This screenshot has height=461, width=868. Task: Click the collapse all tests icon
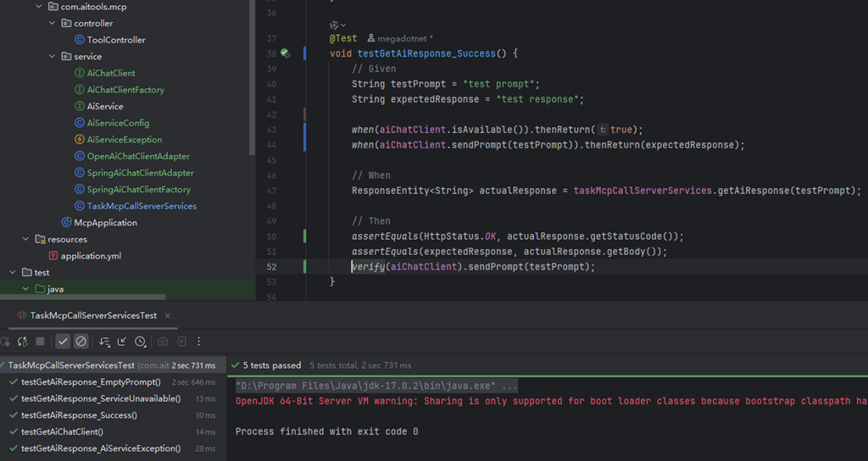(122, 342)
